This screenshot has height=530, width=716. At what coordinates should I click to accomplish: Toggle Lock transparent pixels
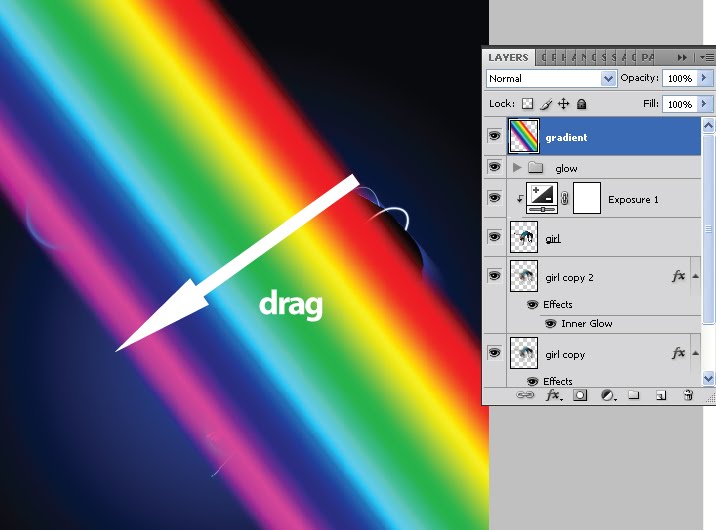(527, 104)
